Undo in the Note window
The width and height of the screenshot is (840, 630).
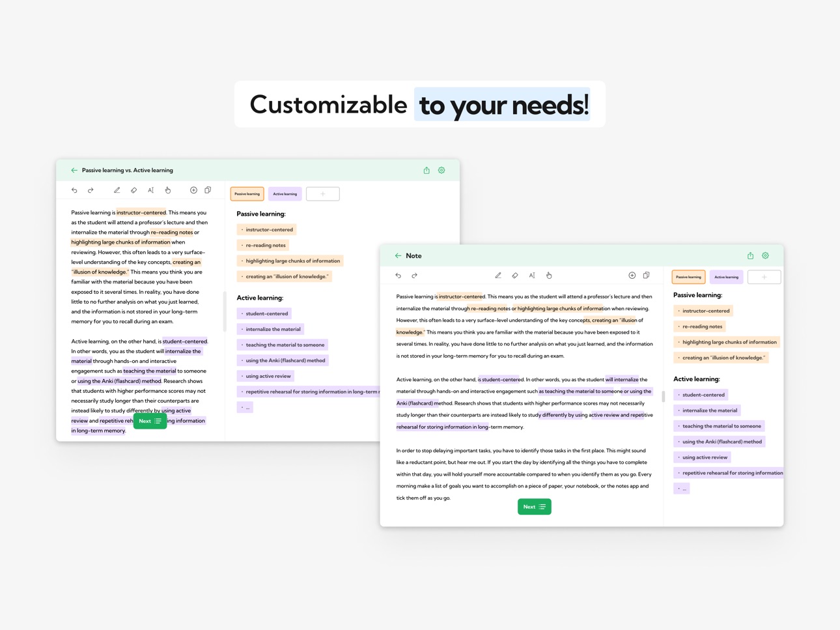(399, 276)
